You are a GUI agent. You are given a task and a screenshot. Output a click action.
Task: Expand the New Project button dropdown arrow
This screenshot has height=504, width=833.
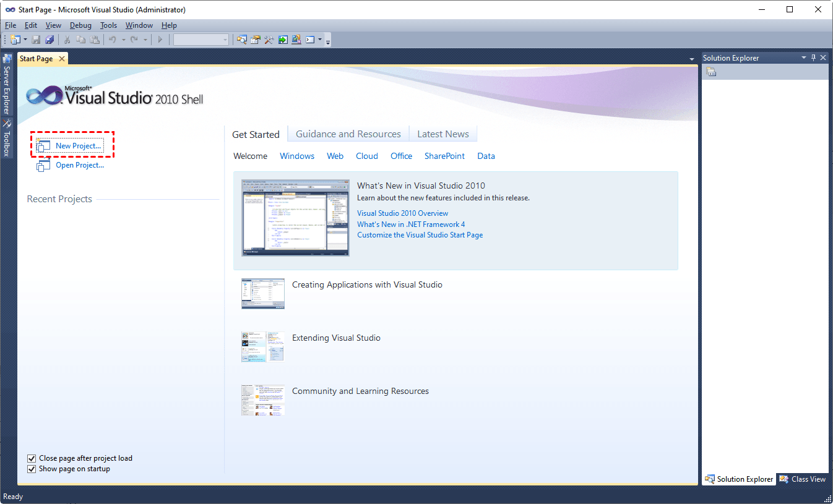coord(25,40)
